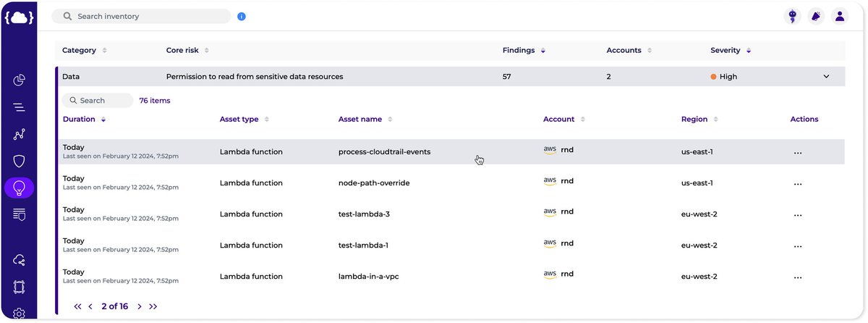
Task: Go to next page of results
Action: [x=140, y=306]
